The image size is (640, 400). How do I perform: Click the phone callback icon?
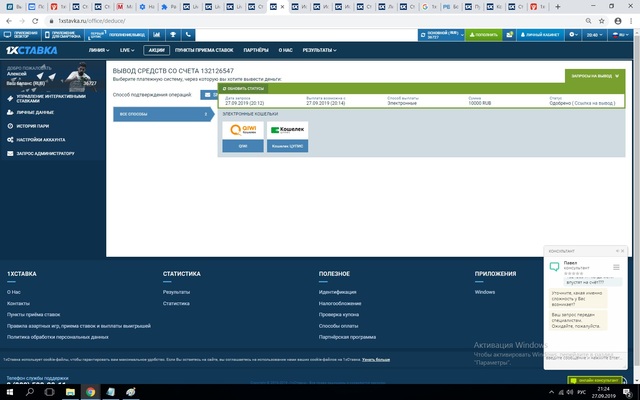(x=188, y=35)
